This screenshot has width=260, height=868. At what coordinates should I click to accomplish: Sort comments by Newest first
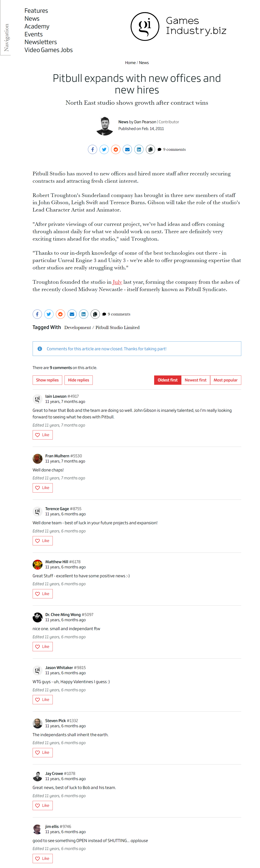[195, 380]
